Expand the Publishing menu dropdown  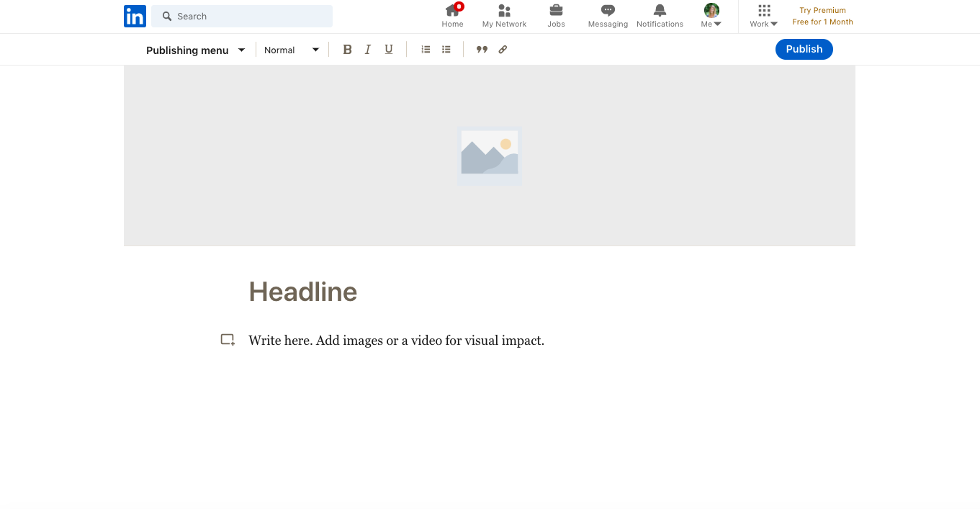(195, 50)
